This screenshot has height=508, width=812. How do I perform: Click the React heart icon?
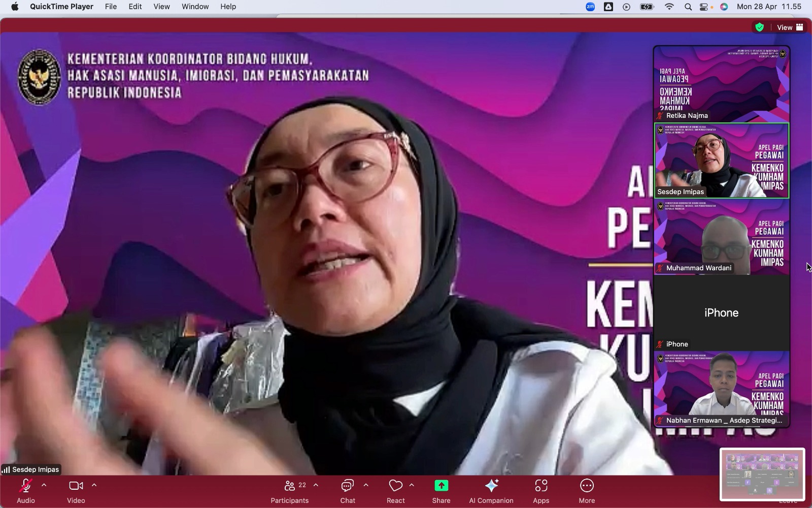tap(395, 486)
